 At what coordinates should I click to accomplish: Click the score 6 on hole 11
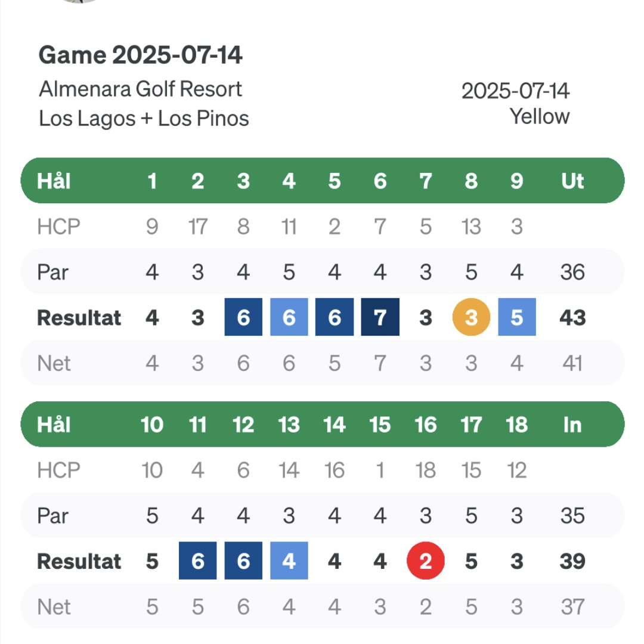tap(197, 561)
